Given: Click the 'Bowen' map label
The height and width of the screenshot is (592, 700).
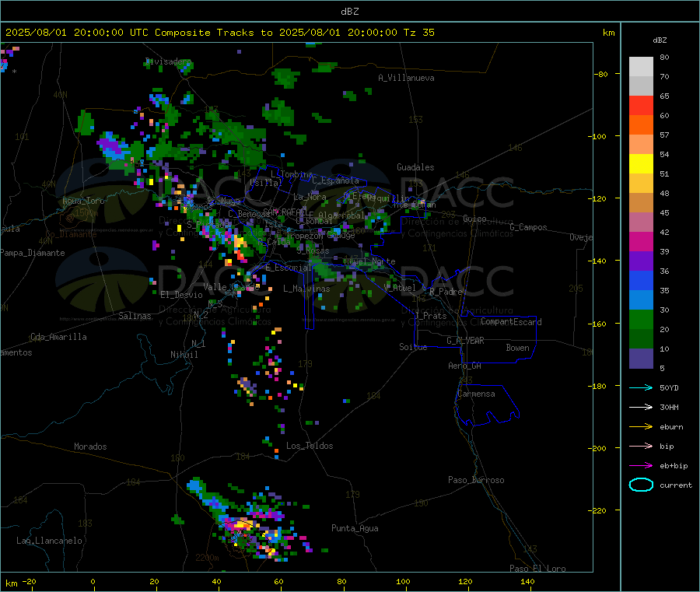Looking at the screenshot, I should click(x=517, y=347).
